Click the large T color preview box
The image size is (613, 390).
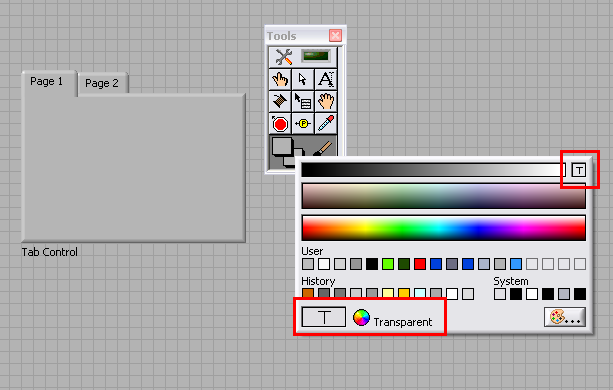324,317
